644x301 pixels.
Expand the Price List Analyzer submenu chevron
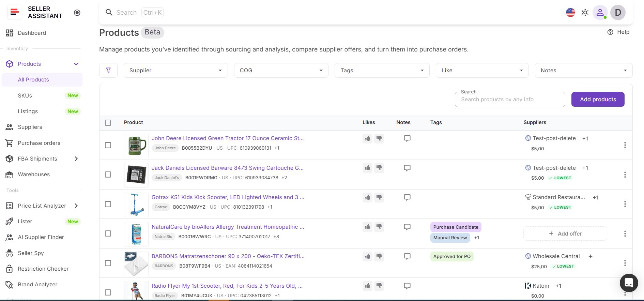pyautogui.click(x=76, y=206)
